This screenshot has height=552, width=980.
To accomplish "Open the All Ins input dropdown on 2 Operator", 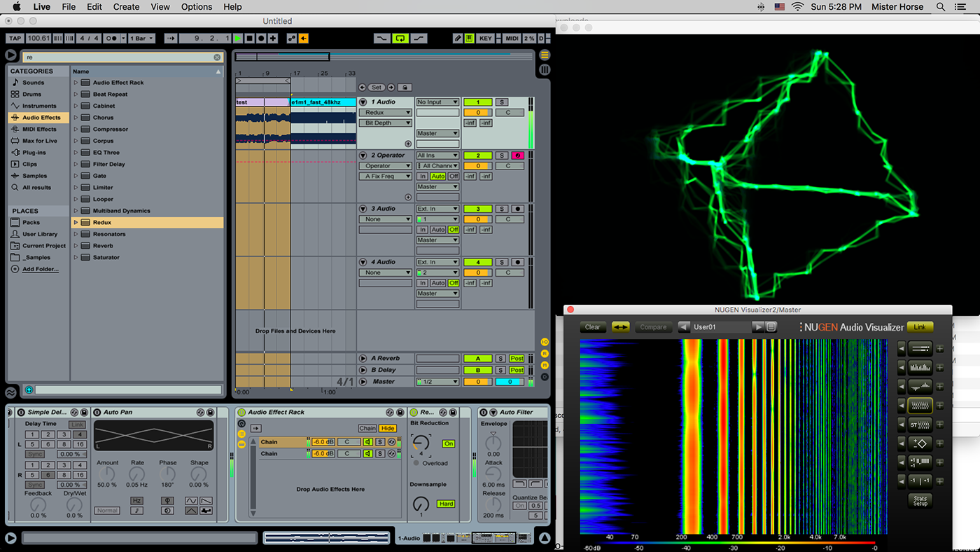I will point(437,156).
